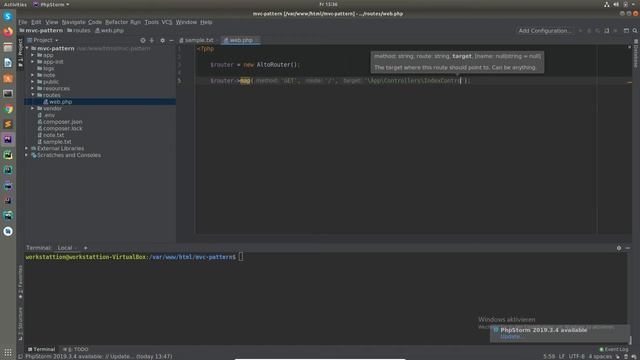Open Show Applications grid in dock

(x=8, y=352)
